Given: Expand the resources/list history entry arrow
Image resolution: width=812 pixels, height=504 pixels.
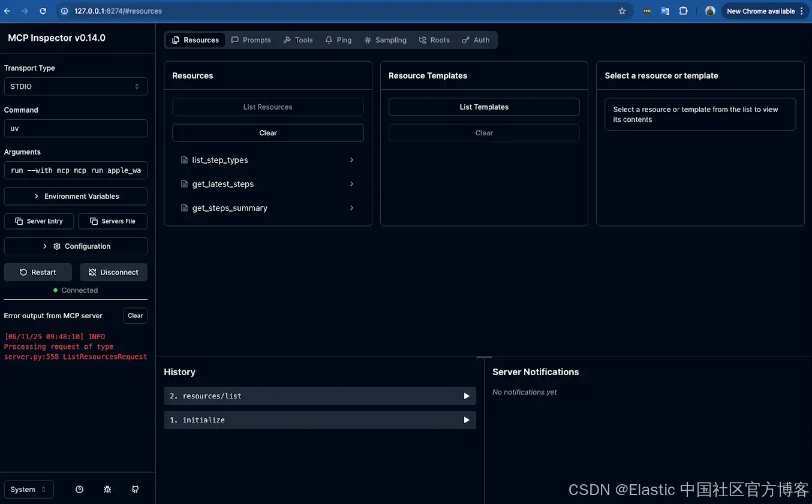Looking at the screenshot, I should 467,396.
